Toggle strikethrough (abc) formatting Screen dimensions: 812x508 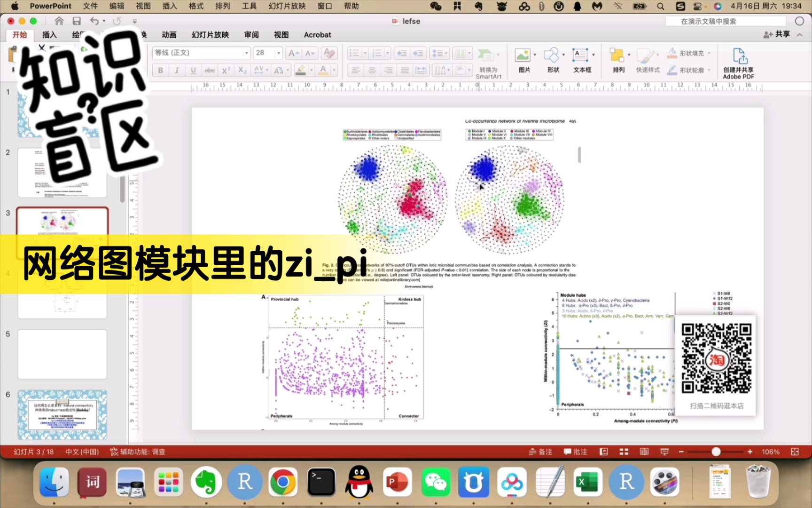[210, 71]
